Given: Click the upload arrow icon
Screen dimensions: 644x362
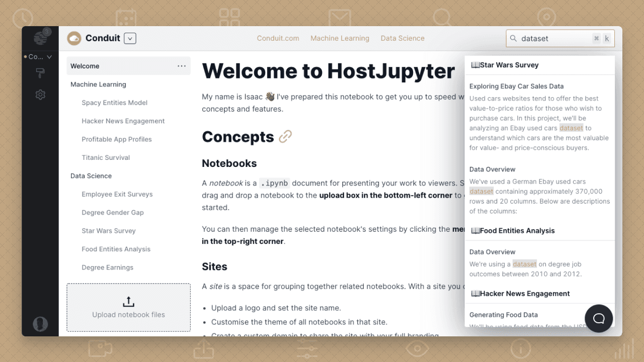Looking at the screenshot, I should coord(128,302).
